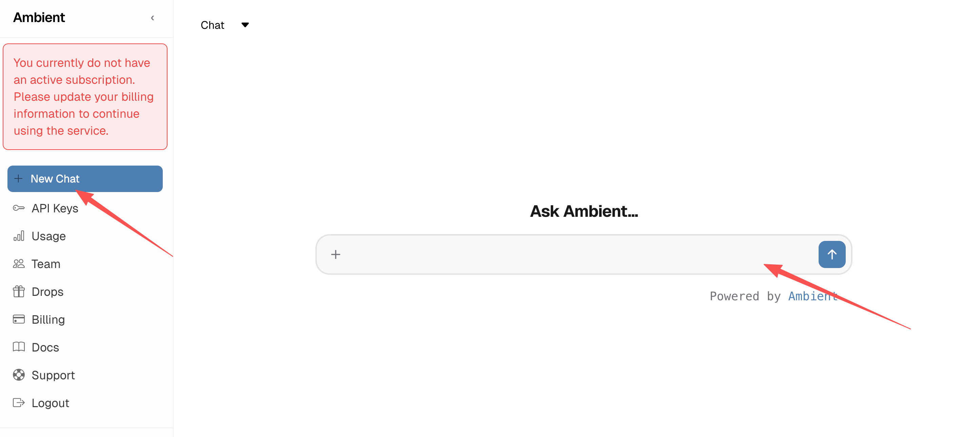This screenshot has width=980, height=437.
Task: Click the Drops gift box icon
Action: click(x=19, y=291)
